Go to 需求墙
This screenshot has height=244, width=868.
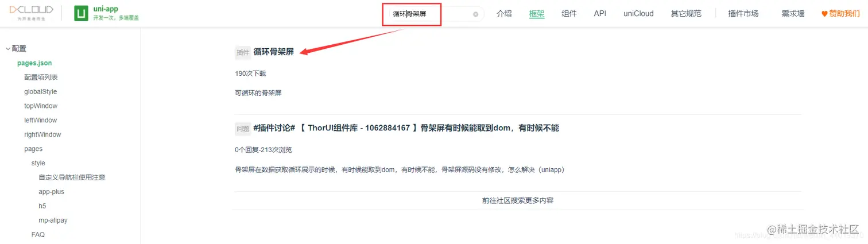(x=793, y=13)
